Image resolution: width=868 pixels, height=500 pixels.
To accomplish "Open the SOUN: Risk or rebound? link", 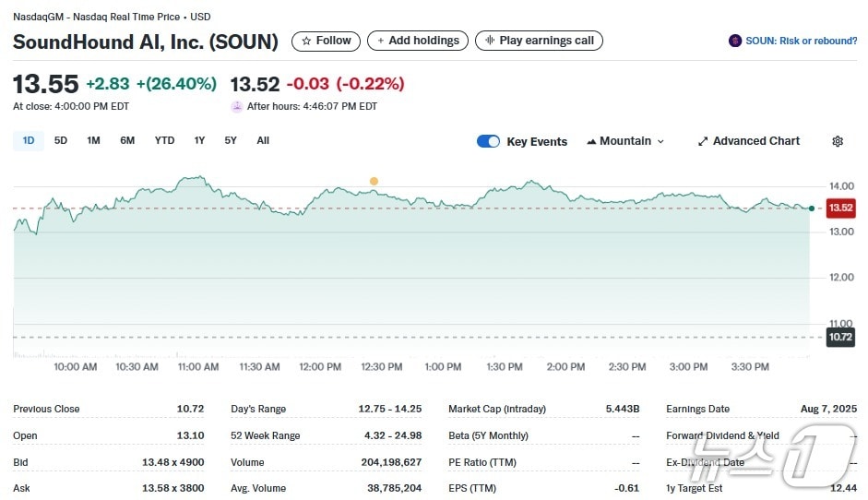I will click(801, 41).
